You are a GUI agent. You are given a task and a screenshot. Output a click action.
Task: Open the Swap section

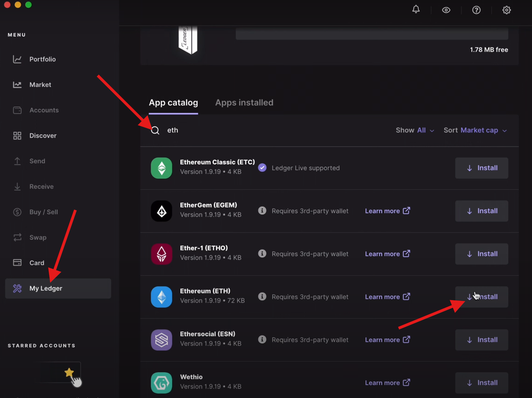tap(38, 237)
